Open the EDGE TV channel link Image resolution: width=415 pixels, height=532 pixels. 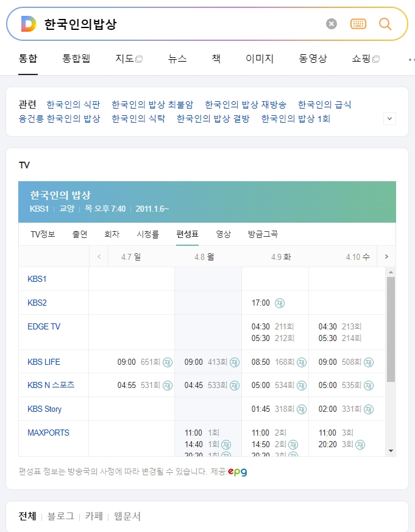[x=44, y=326]
